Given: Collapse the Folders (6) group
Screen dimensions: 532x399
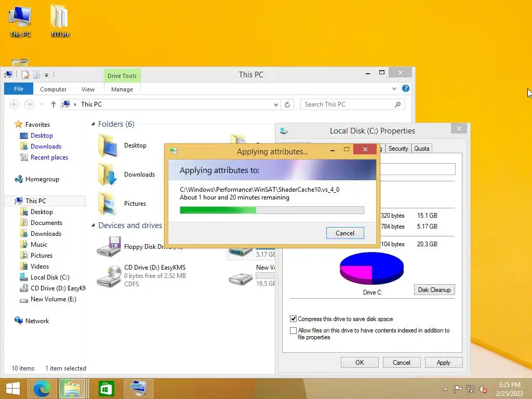Looking at the screenshot, I should click(93, 124).
